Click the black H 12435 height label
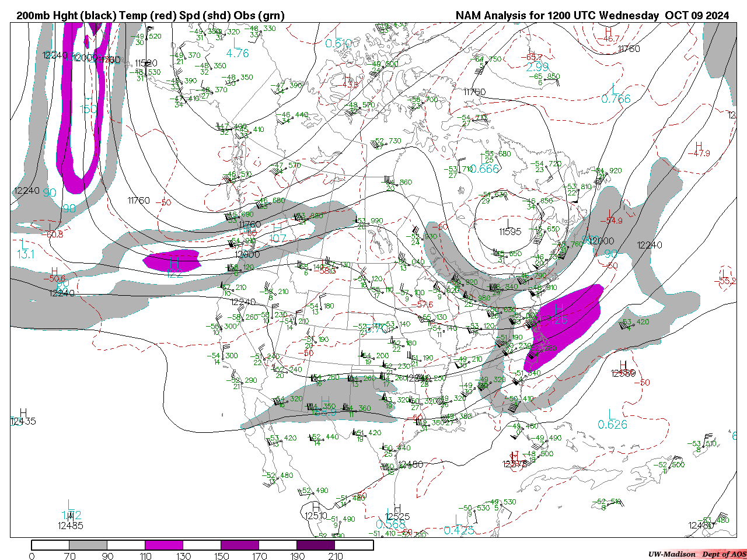 [x=23, y=417]
